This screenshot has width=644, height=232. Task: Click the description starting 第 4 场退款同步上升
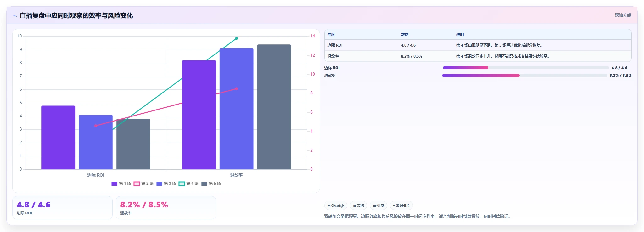(x=503, y=56)
